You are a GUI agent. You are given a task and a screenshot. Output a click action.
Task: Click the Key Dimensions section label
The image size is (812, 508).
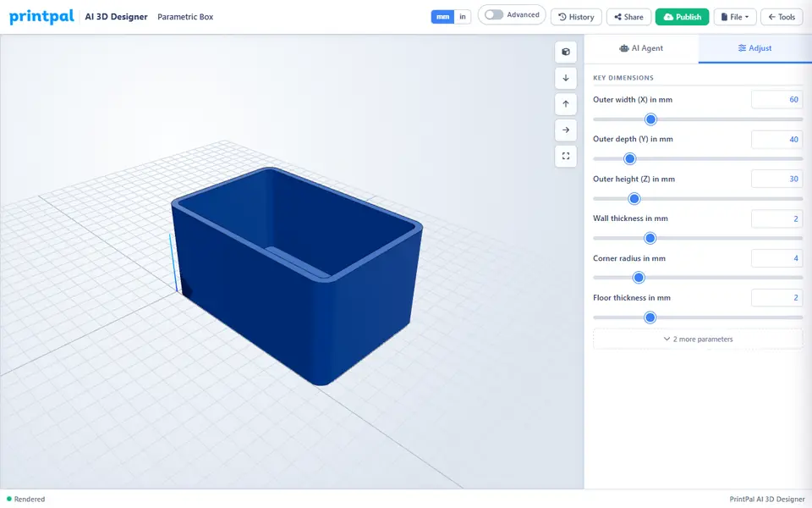point(623,78)
